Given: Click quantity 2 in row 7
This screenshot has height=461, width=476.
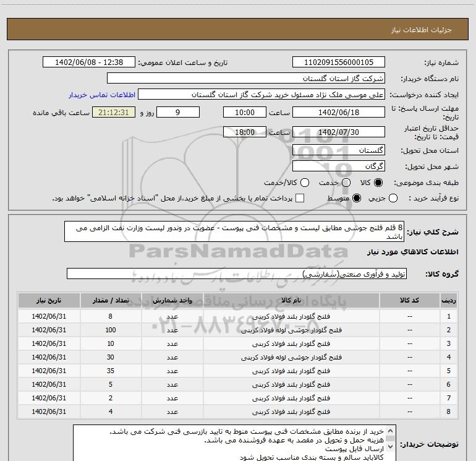Looking at the screenshot, I should [111, 398].
